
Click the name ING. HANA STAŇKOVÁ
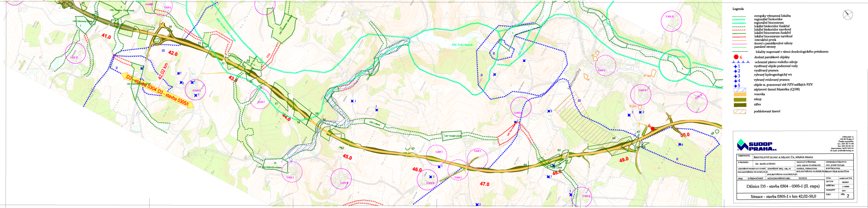point(809,165)
